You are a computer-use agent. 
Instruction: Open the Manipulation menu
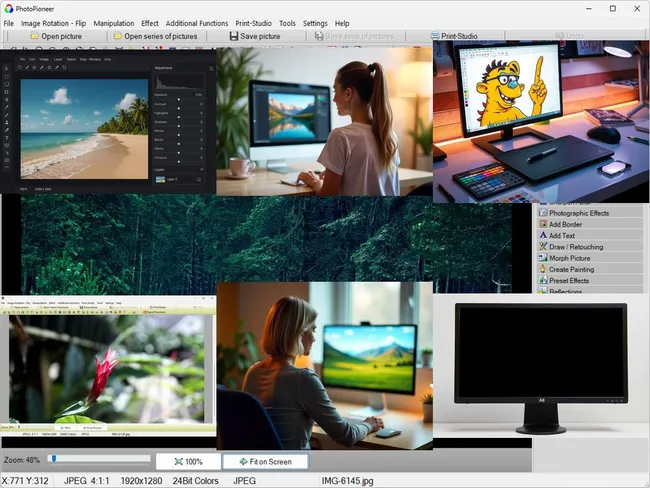[x=113, y=23]
